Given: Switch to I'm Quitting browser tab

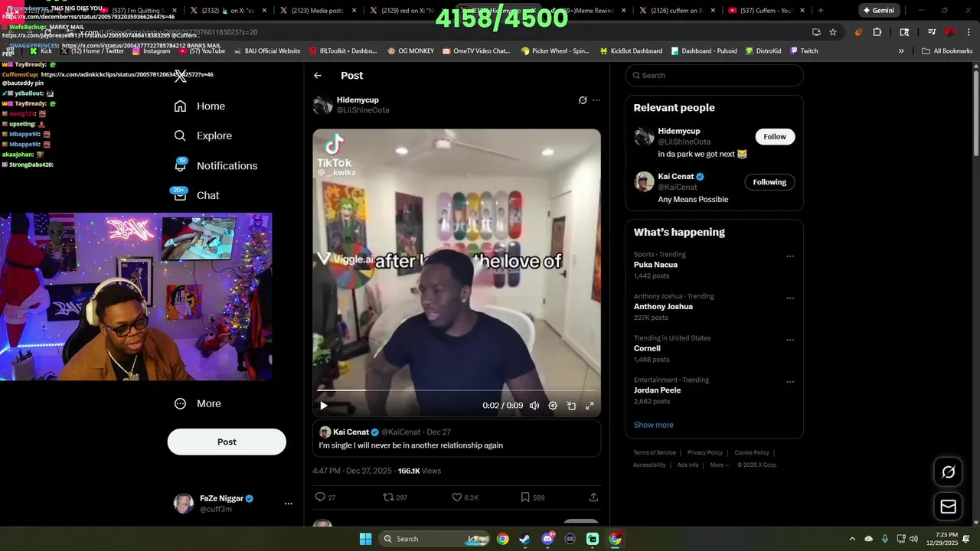Looking at the screenshot, I should click(x=138, y=11).
